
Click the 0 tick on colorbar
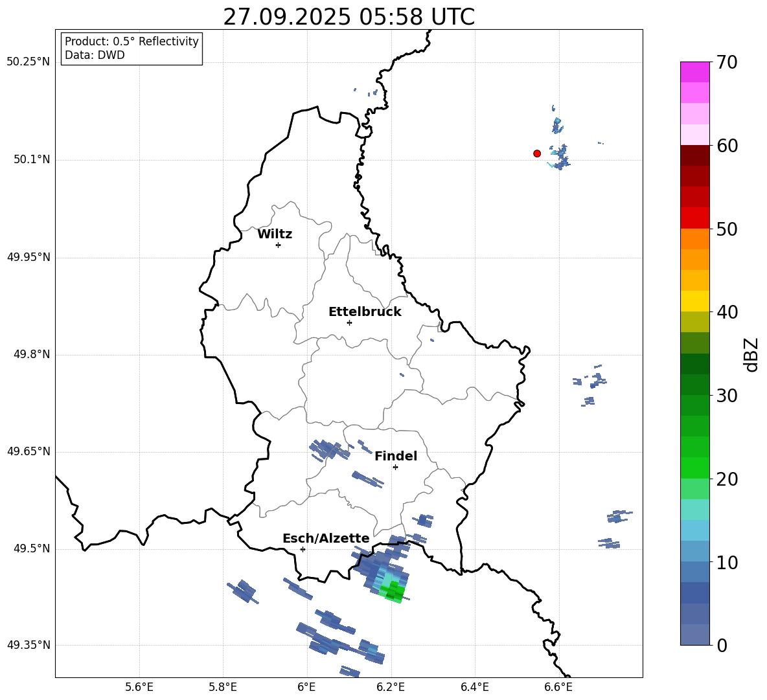(722, 645)
